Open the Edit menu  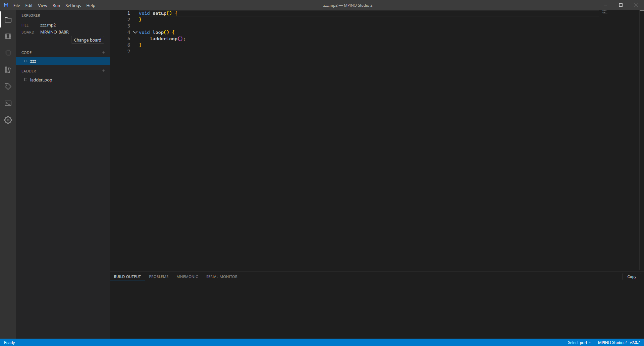tap(29, 5)
